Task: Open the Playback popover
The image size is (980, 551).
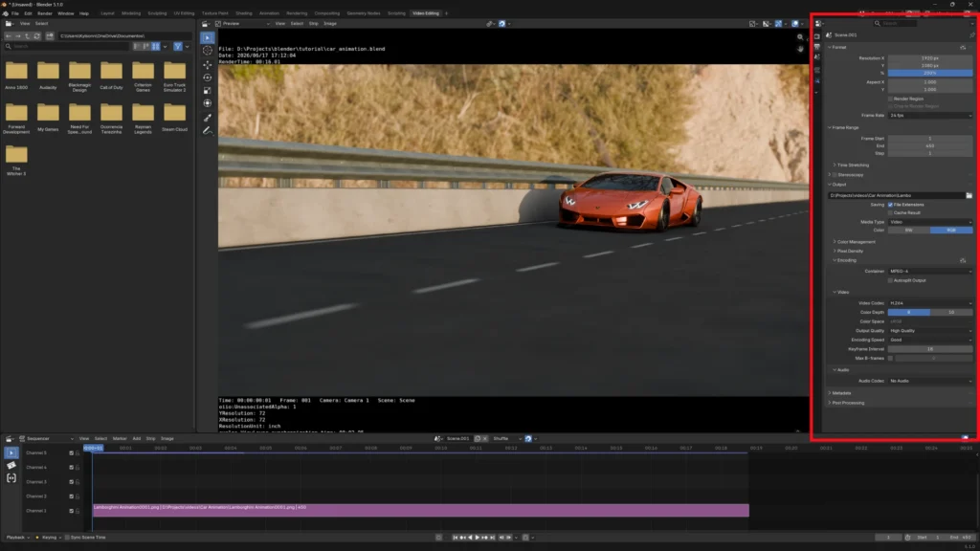Action: 16,538
